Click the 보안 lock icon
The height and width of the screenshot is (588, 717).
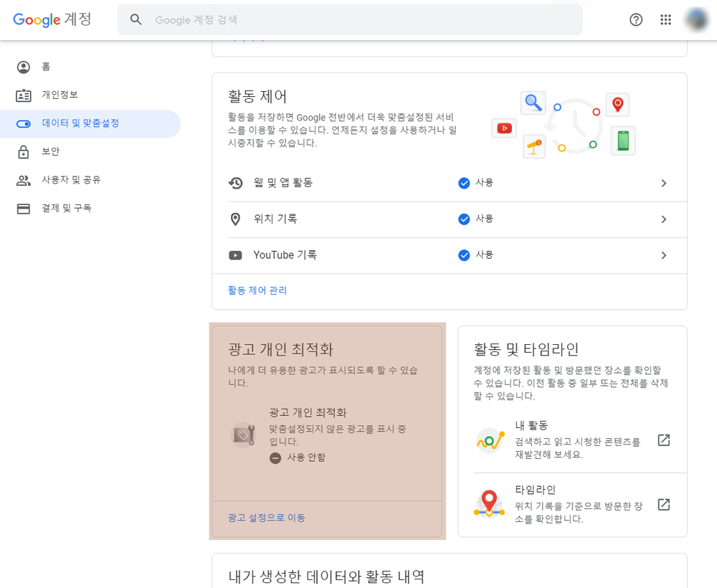pyautogui.click(x=24, y=152)
